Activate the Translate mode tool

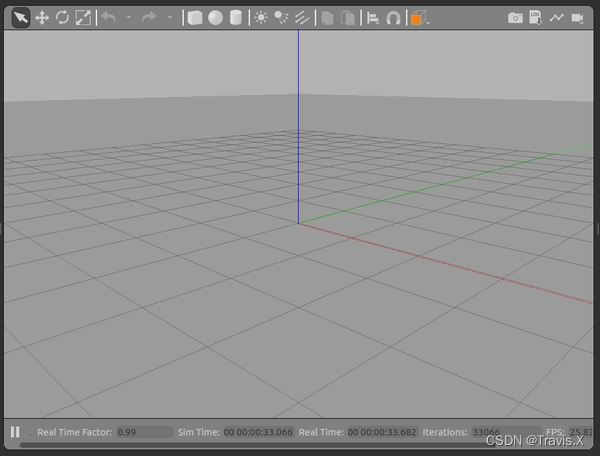[42, 18]
